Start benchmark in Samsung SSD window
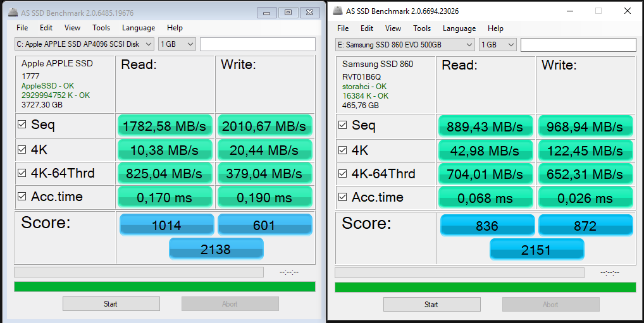 (x=431, y=305)
